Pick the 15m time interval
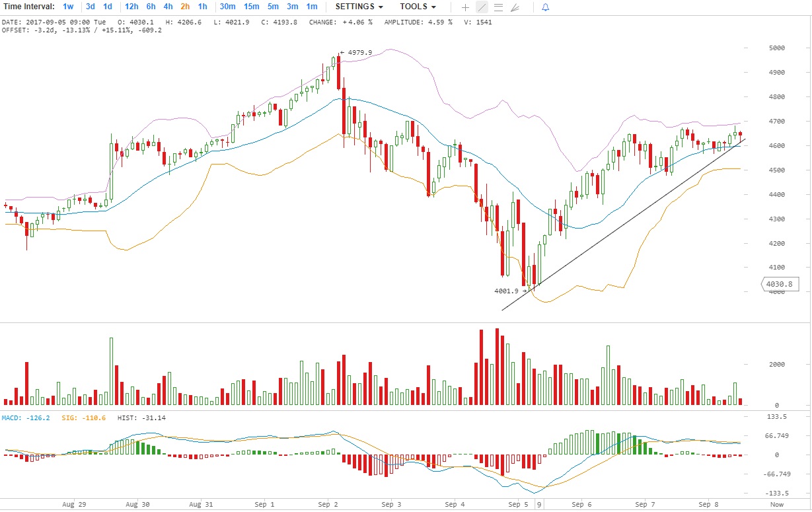Screen dimensions: 812x512 click(x=251, y=7)
